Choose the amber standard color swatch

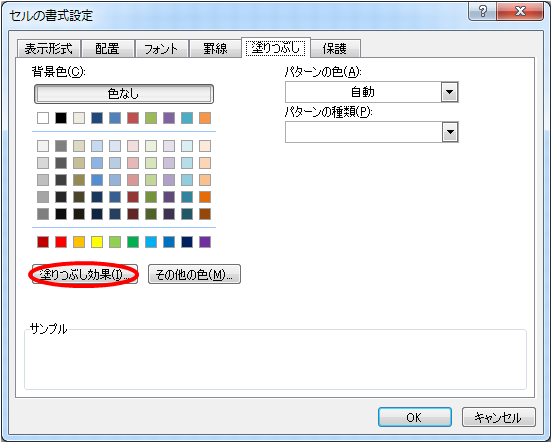click(79, 242)
